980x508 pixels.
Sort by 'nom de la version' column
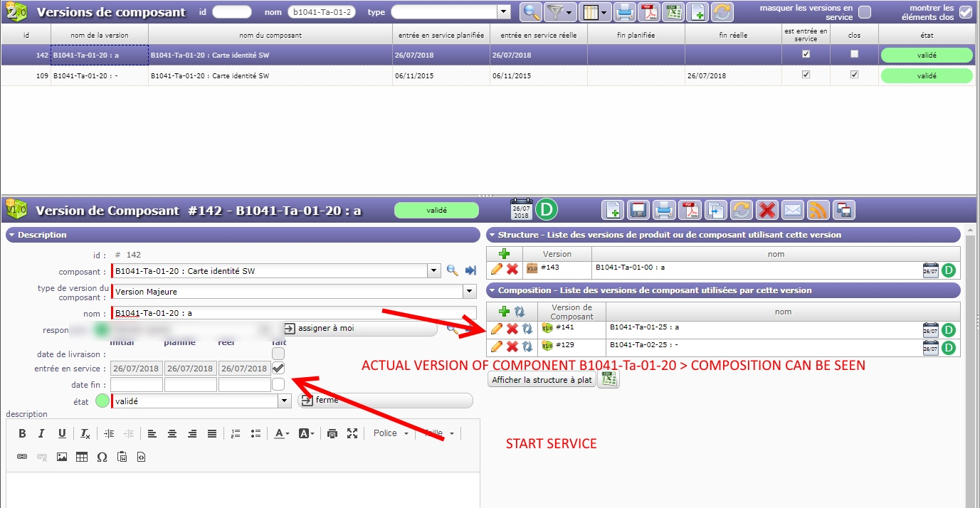(x=100, y=35)
